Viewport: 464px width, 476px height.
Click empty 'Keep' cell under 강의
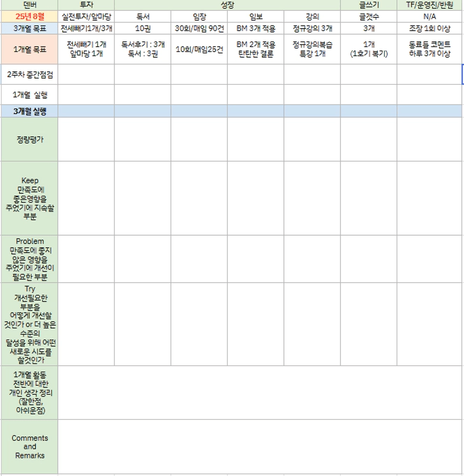pos(312,198)
